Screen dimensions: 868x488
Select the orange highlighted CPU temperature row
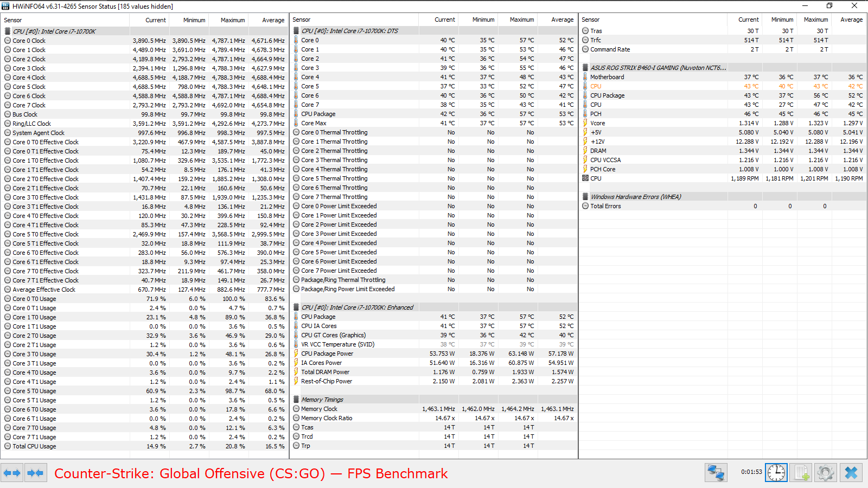click(723, 86)
